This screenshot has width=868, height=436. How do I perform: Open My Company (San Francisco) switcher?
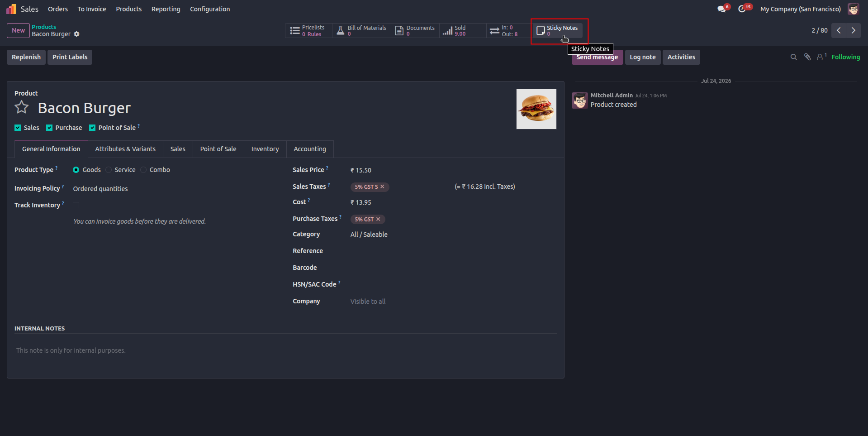[x=800, y=9]
